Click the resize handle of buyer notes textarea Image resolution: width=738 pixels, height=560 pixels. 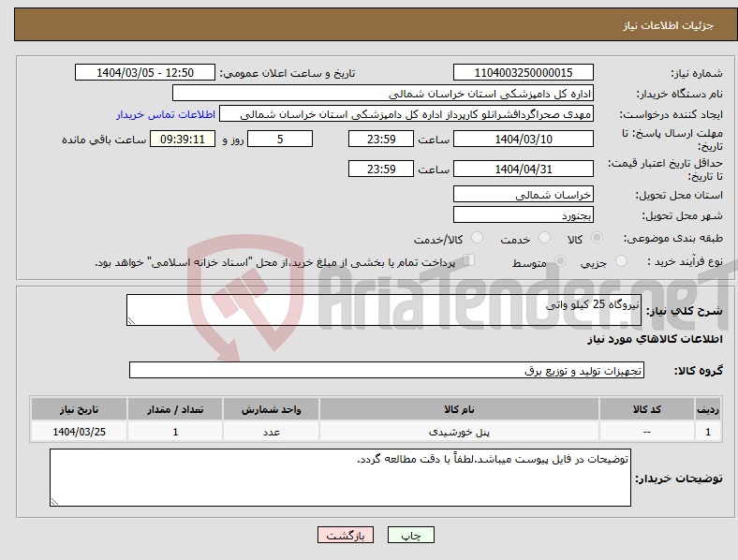[54, 502]
